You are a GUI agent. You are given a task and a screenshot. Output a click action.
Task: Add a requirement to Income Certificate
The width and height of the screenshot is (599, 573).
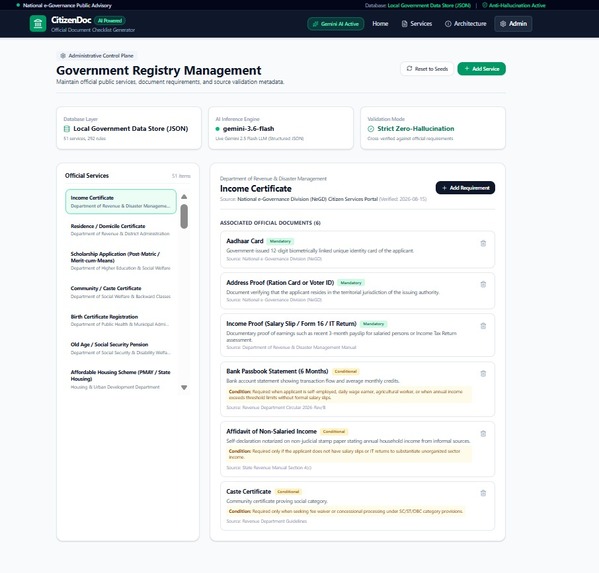click(465, 188)
